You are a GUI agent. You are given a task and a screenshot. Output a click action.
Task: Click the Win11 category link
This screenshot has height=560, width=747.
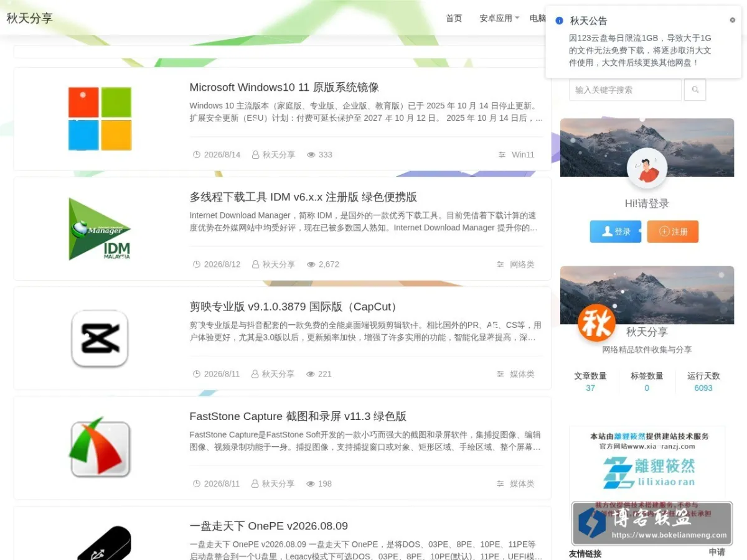pos(523,155)
